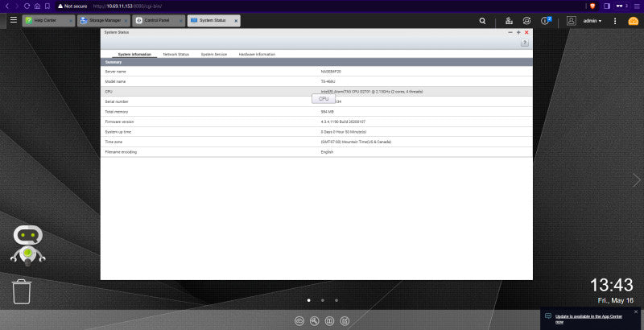
Task: Select the second desktop page dot
Action: (323, 300)
